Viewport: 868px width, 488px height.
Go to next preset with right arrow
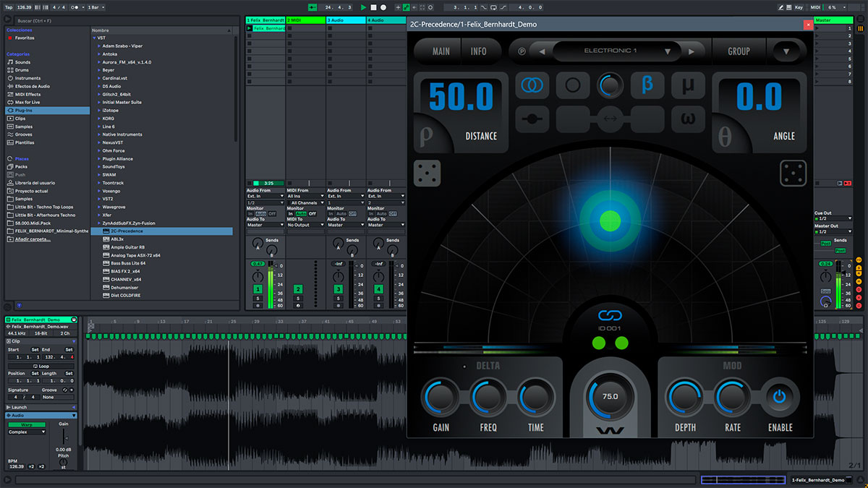click(692, 51)
